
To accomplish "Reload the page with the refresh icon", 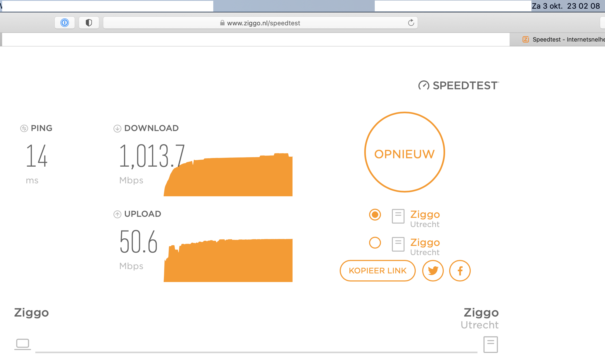I will tap(411, 23).
